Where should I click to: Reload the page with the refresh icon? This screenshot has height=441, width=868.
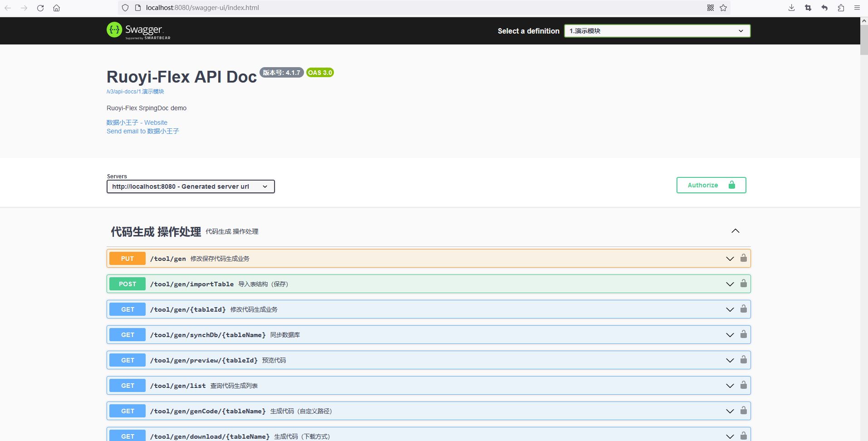click(x=40, y=8)
